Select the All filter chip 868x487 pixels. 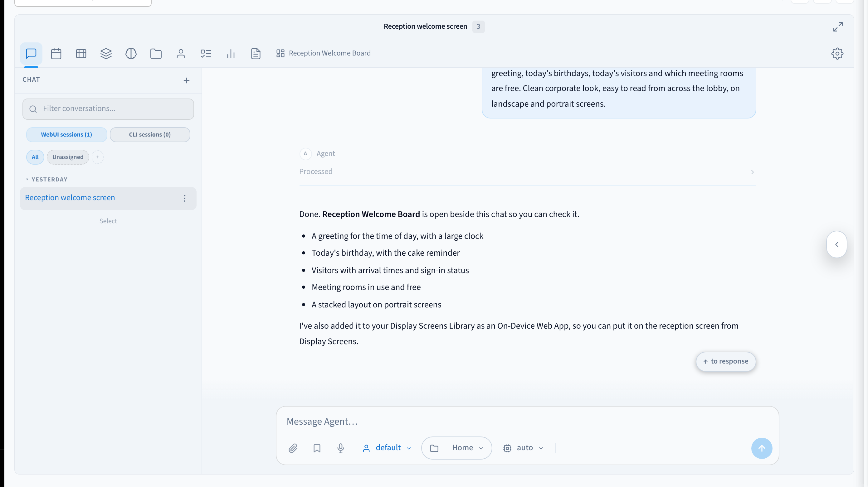(x=35, y=157)
